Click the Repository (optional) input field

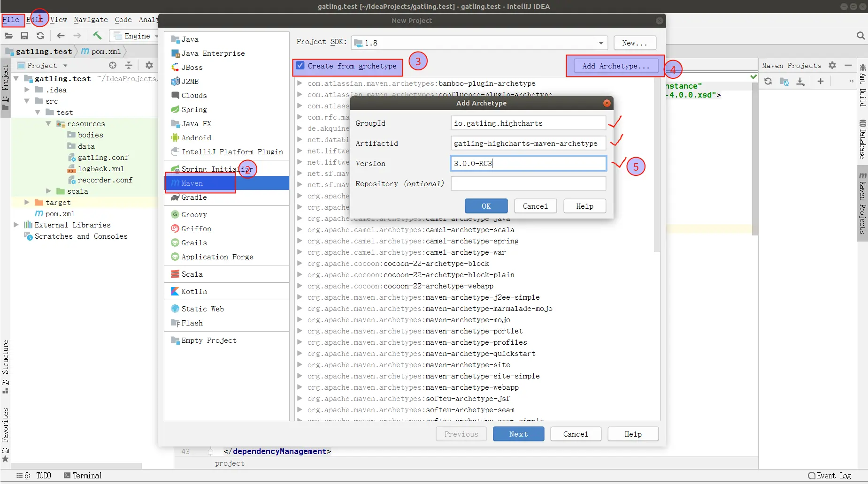528,183
